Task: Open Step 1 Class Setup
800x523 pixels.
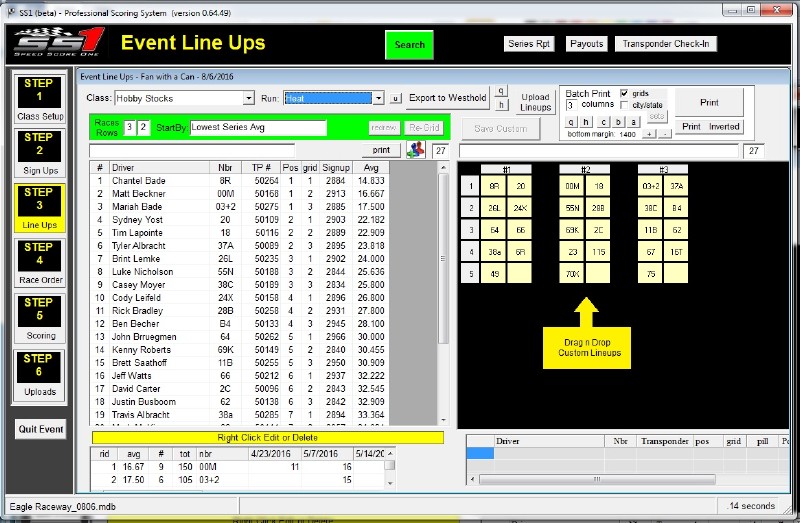Action: pyautogui.click(x=39, y=98)
